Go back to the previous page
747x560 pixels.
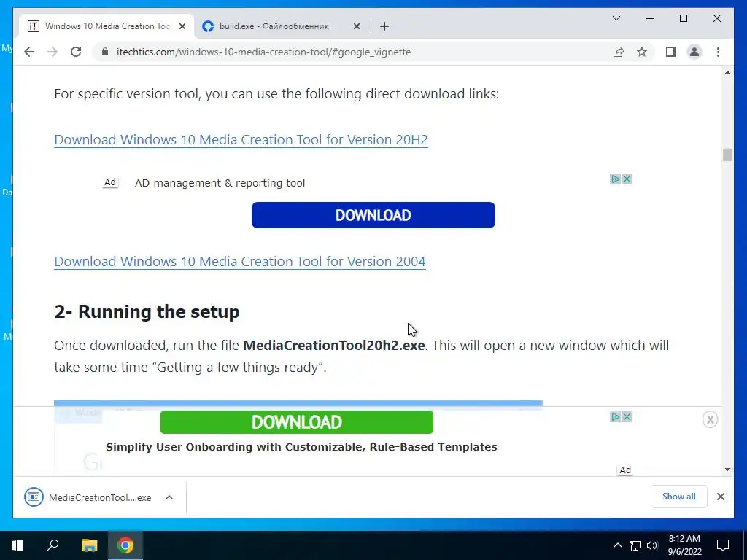(29, 52)
